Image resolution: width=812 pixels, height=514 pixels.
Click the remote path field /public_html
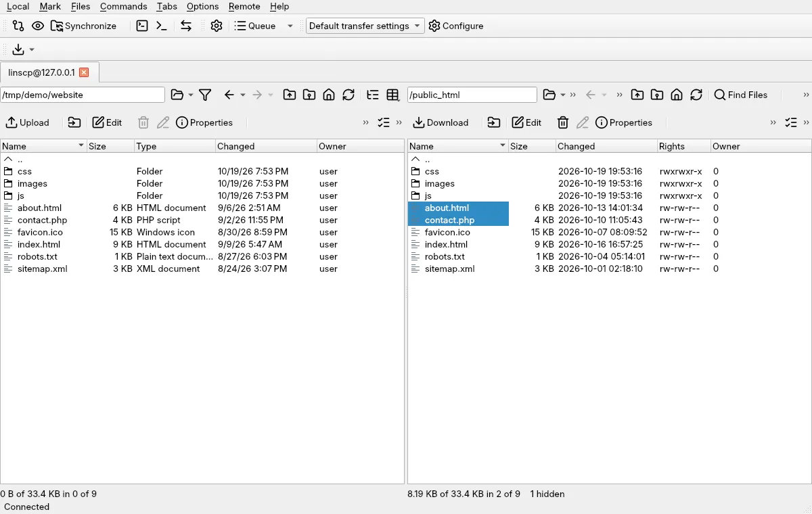pyautogui.click(x=472, y=95)
